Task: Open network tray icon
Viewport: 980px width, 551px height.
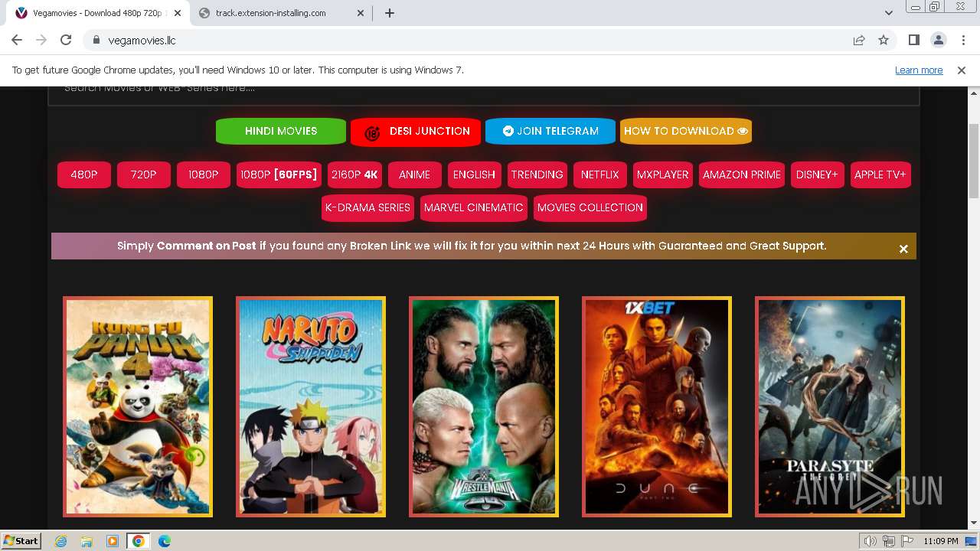Action: click(888, 541)
